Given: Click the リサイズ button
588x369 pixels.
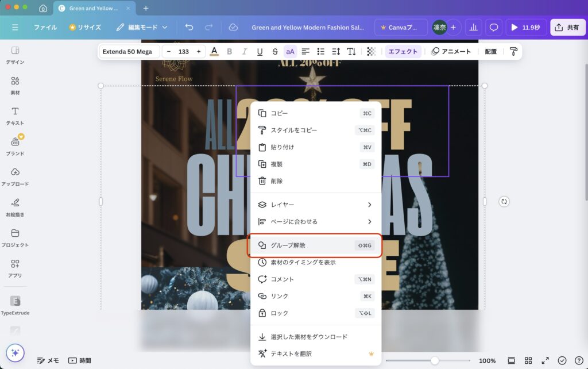Looking at the screenshot, I should click(x=85, y=28).
